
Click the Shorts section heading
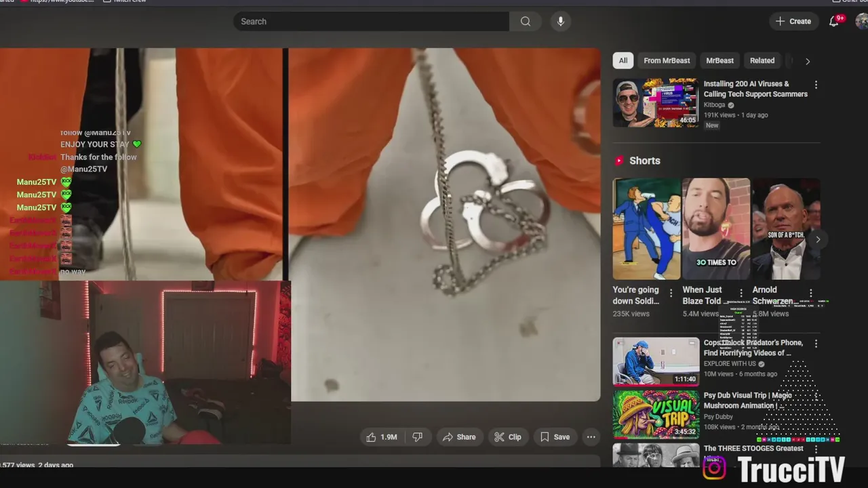point(644,161)
